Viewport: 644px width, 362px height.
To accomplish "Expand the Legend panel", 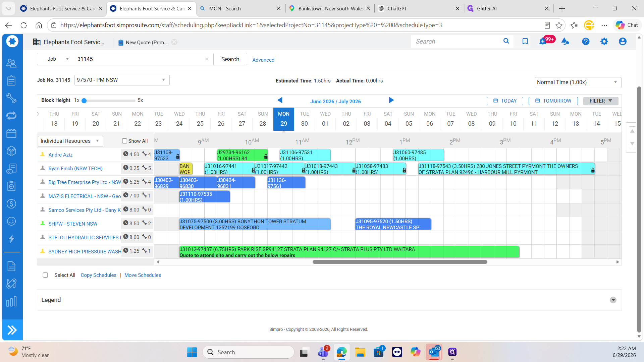I will click(613, 300).
